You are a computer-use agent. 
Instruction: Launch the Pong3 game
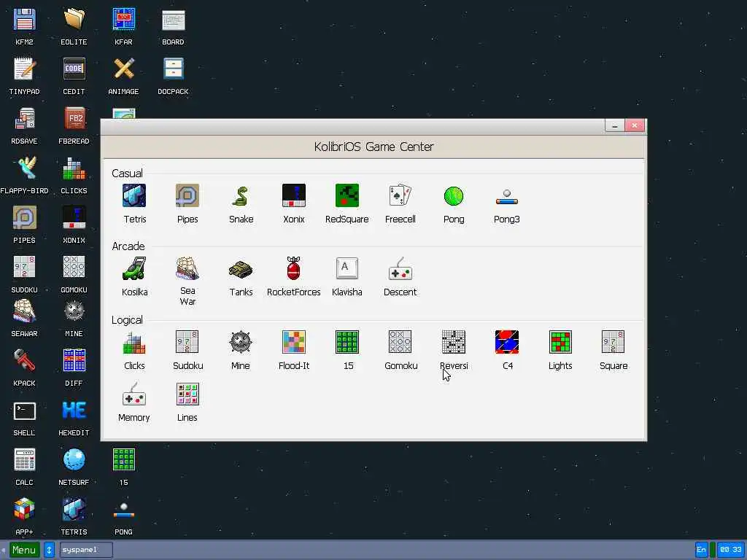coord(507,195)
